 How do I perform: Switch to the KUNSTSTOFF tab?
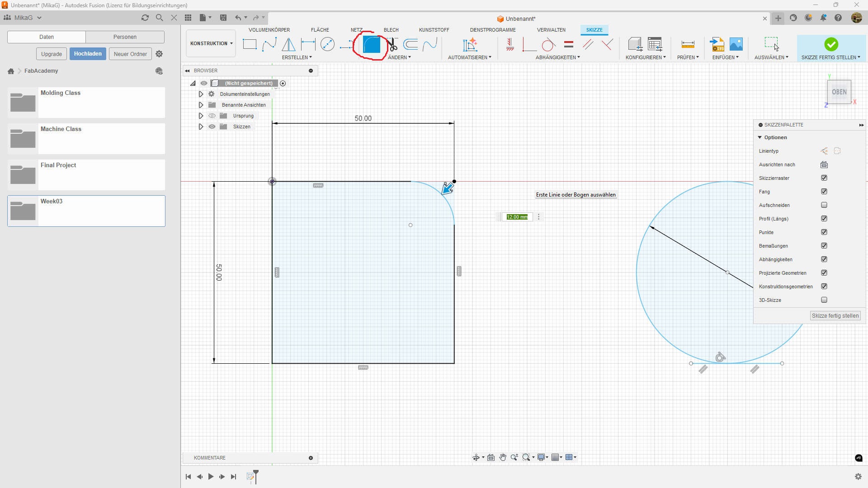[434, 30]
